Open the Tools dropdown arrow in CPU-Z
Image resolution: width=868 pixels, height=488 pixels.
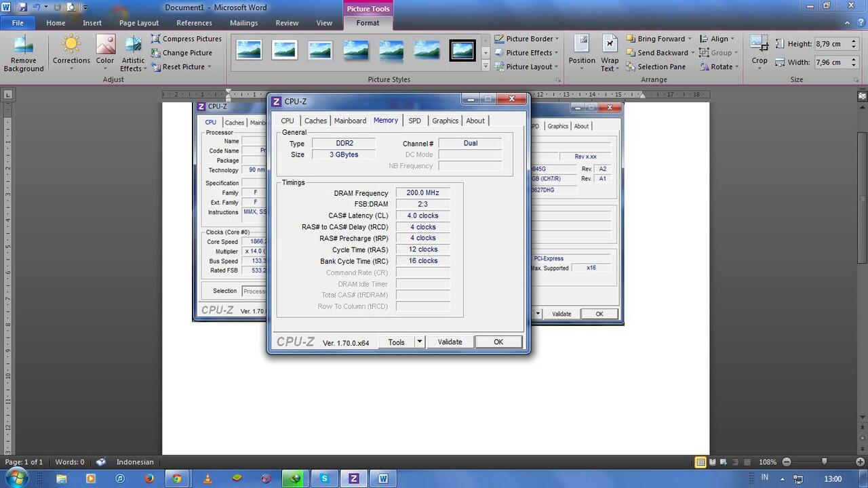tap(419, 342)
